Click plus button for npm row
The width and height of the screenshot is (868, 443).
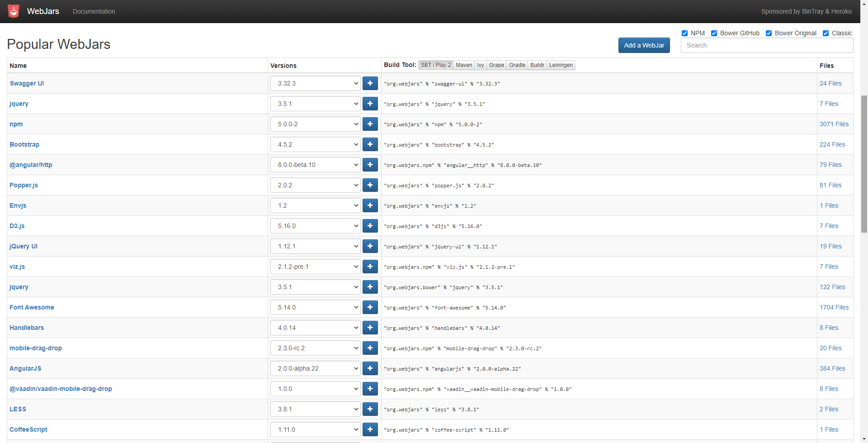tap(370, 124)
